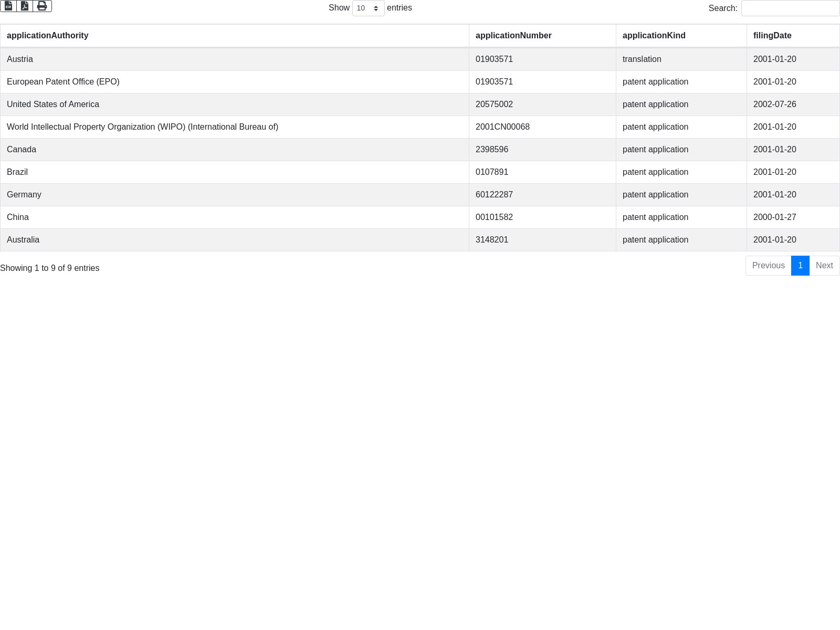840x630 pixels.
Task: Click the European Patent Office (EPO) cell
Action: [x=63, y=82]
